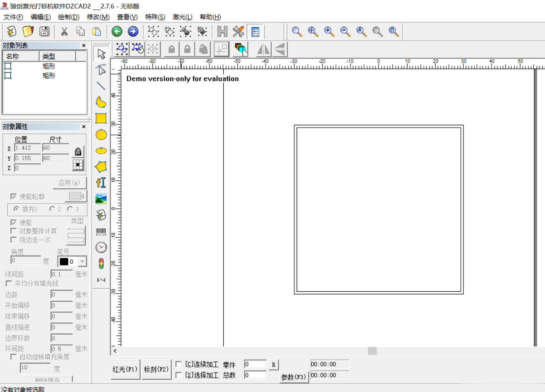Toggle the 使能 fill checkbox
Viewport: 545px width, 392px height.
tap(13, 223)
